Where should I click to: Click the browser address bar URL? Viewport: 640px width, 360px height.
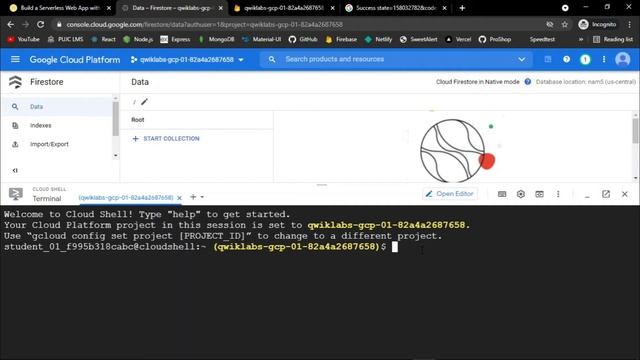coord(204,24)
